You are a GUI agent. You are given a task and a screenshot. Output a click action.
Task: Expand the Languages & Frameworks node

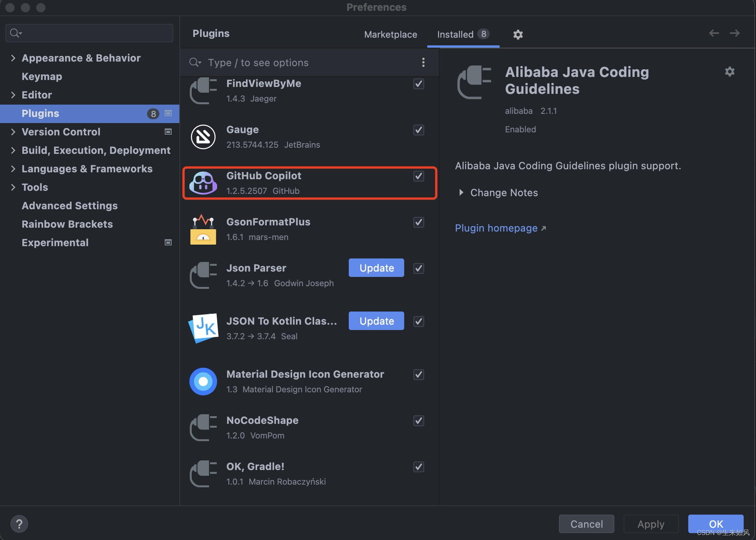(x=13, y=169)
